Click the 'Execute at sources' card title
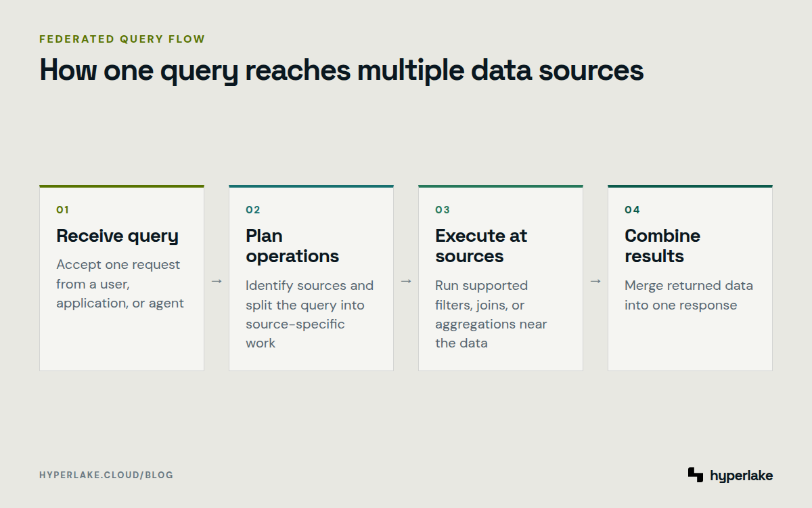Image resolution: width=812 pixels, height=508 pixels. (481, 246)
